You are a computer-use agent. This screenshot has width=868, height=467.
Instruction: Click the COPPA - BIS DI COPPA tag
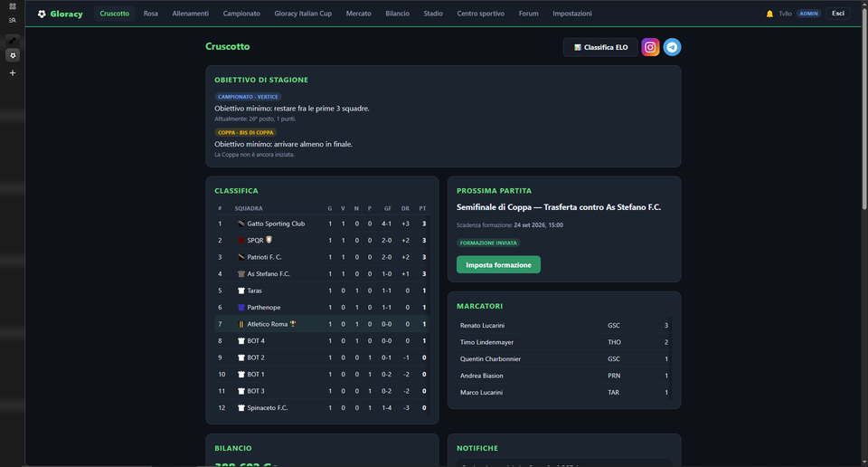coord(245,132)
